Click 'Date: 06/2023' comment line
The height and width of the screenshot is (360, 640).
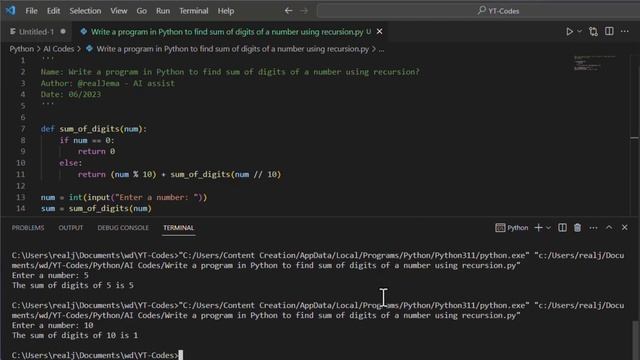71,94
